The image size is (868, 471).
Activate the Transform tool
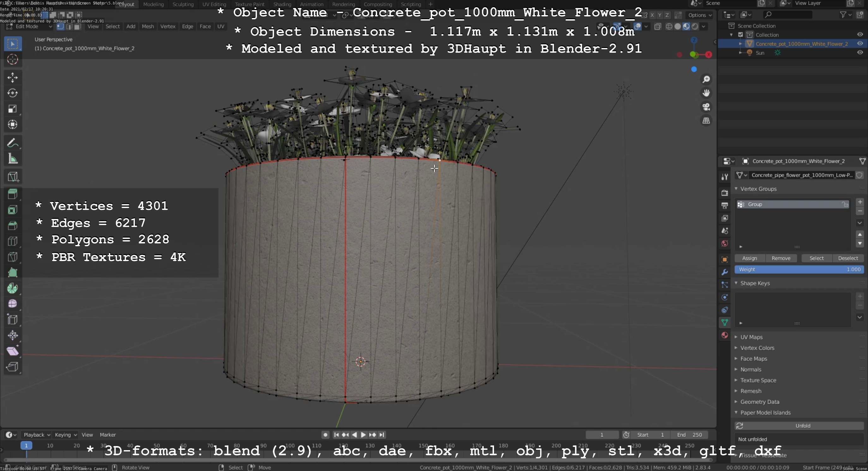click(x=13, y=125)
